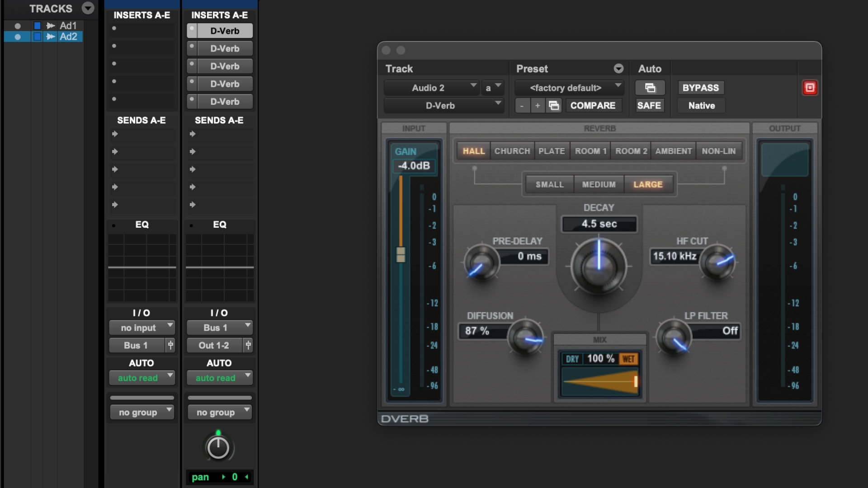Click the Diffusion 87 % field
This screenshot has height=488, width=868.
click(483, 331)
